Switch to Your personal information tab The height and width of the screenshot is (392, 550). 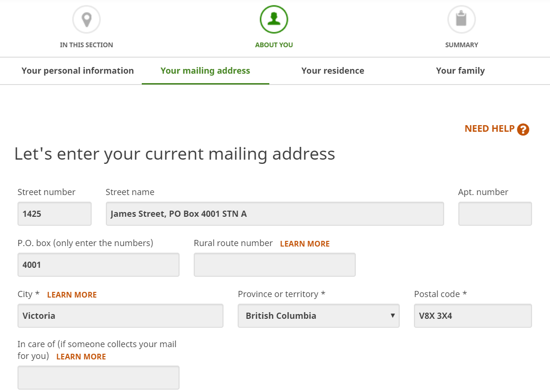77,71
